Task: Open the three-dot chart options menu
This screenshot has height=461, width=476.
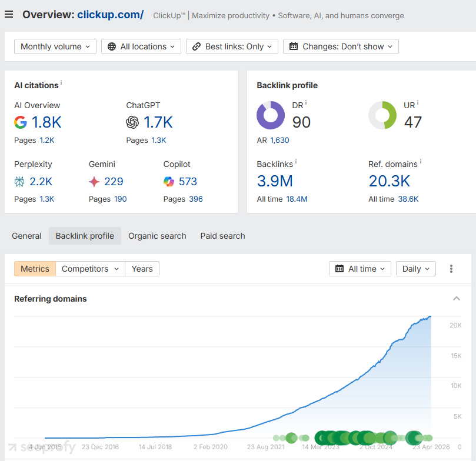Action: pos(451,269)
